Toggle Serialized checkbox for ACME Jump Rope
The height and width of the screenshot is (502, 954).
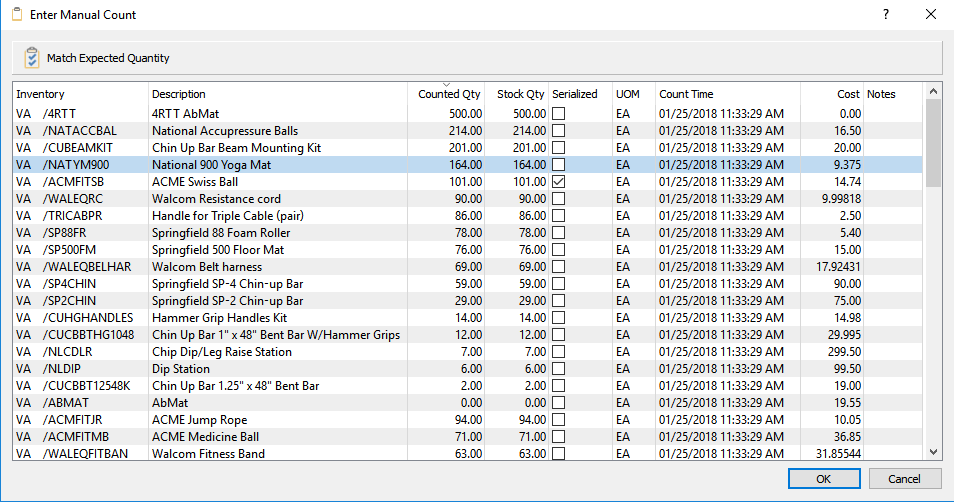coord(559,420)
